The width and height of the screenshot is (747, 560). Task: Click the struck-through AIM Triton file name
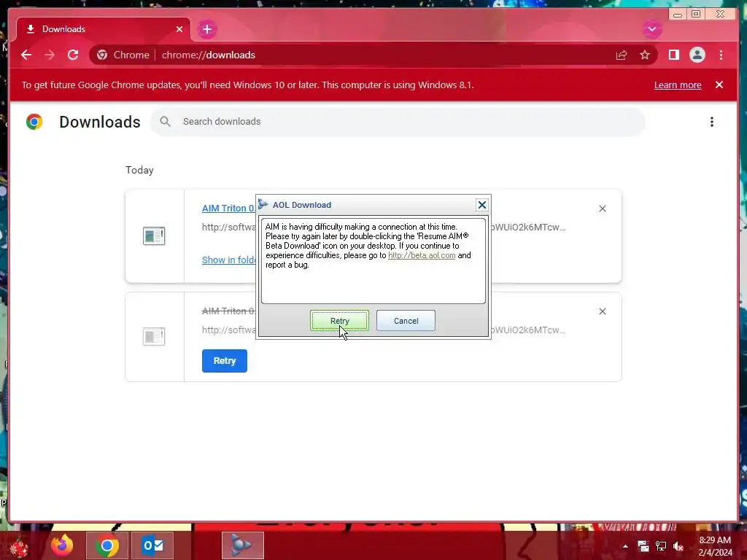coord(228,311)
